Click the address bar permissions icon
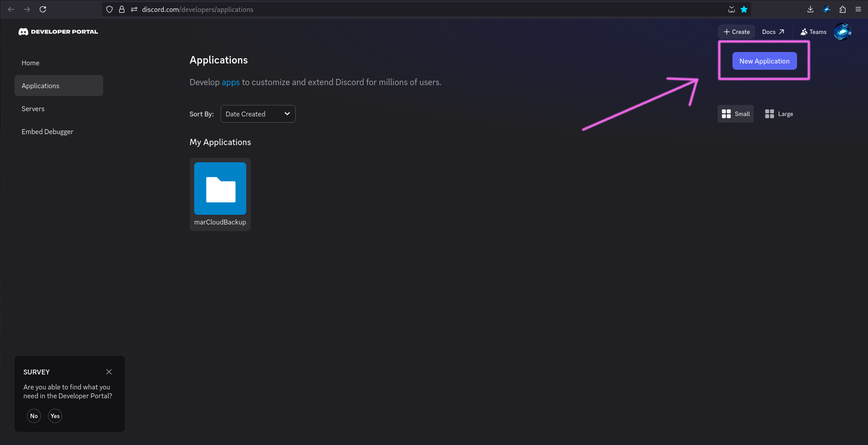 coord(134,9)
